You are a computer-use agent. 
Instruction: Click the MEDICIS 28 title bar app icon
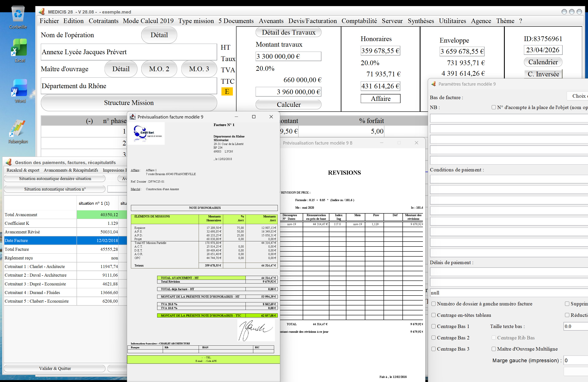click(42, 12)
